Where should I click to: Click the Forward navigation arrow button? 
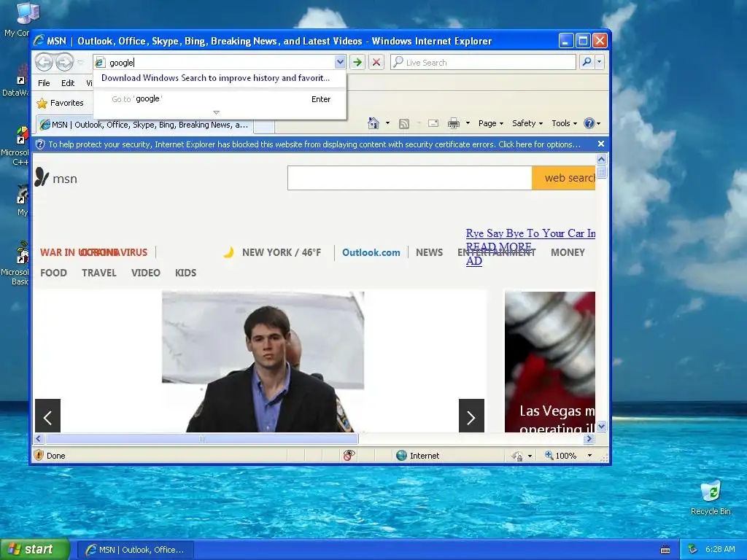tap(64, 62)
